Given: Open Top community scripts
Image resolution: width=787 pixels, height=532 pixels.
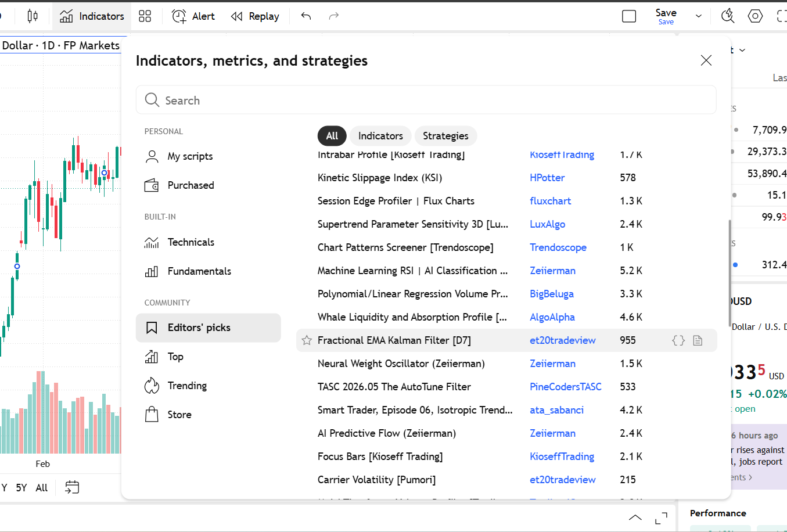Looking at the screenshot, I should click(208, 357).
